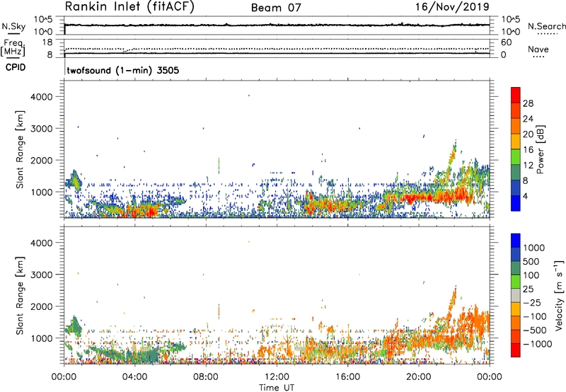Click the 'Nave' legend label
The image size is (566, 392).
point(538,50)
